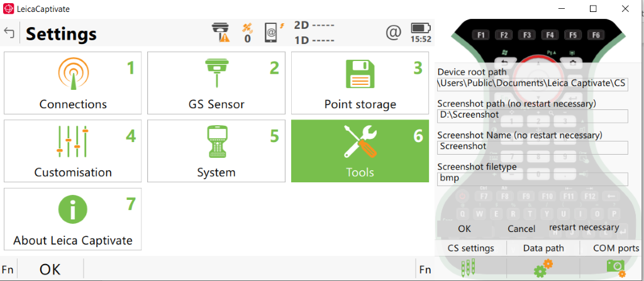This screenshot has height=281, width=644.
Task: Click the 'restart necessary' label
Action: 584,227
